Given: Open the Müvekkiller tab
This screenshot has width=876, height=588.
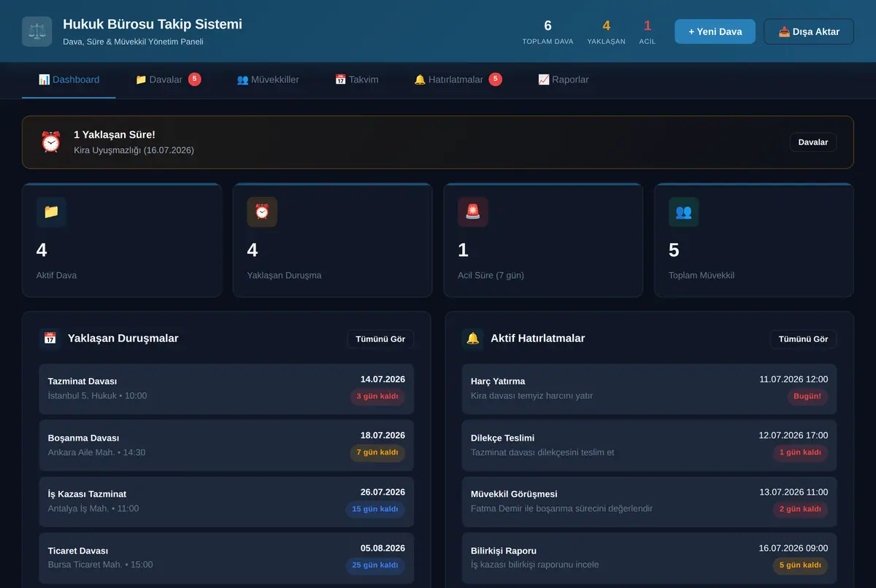Looking at the screenshot, I should click(268, 80).
